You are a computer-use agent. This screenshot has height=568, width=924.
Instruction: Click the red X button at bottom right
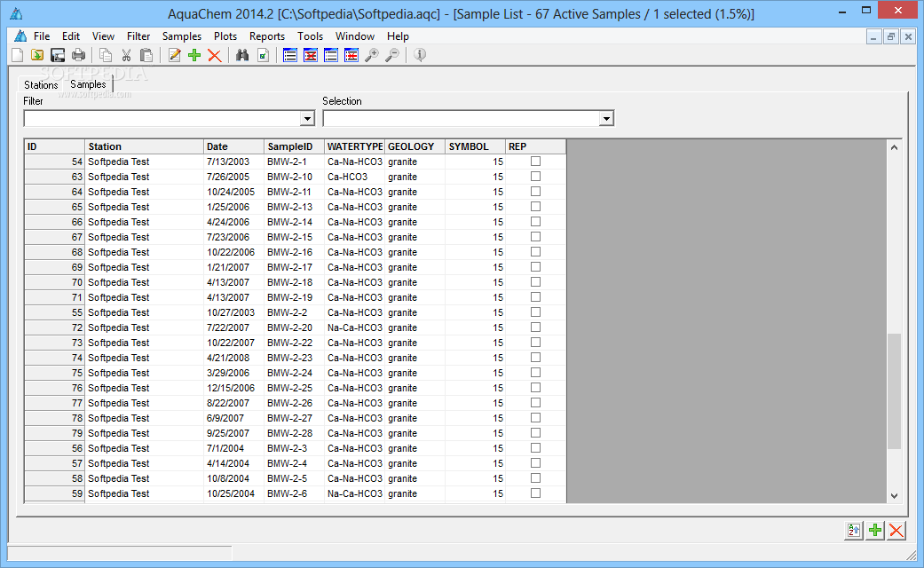coord(896,531)
